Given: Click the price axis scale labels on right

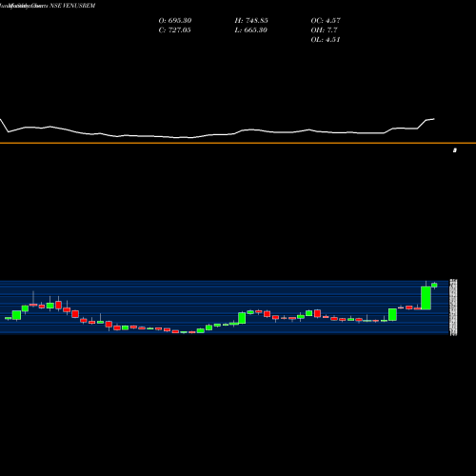Looking at the screenshot, I should click(x=453, y=307).
